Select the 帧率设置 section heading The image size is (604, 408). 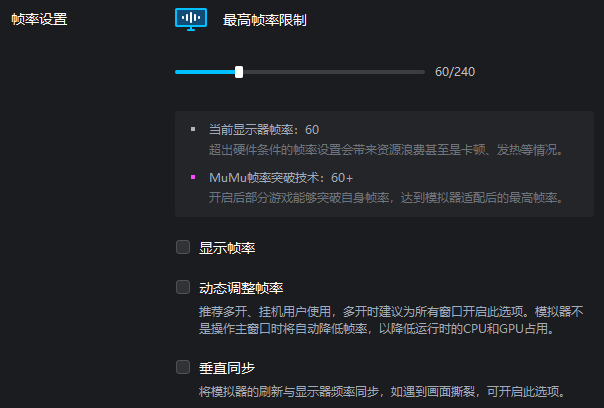(x=39, y=19)
